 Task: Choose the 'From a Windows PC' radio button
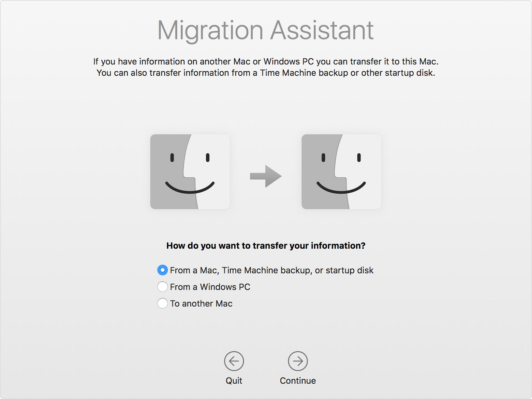(x=162, y=287)
